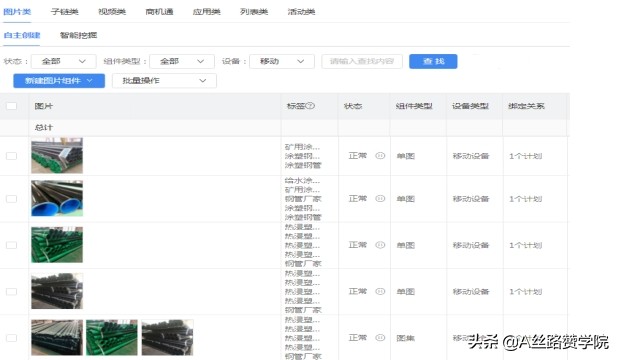Click the 图集 component type cell
Viewport: 619px width, 360px height.
point(406,338)
